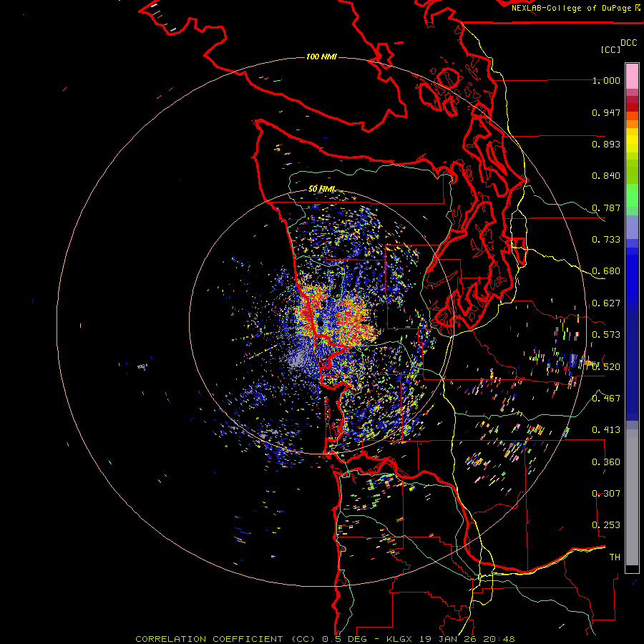The width and height of the screenshot is (644, 644).
Task: Click the TH threshold label in the legend
Action: [615, 557]
